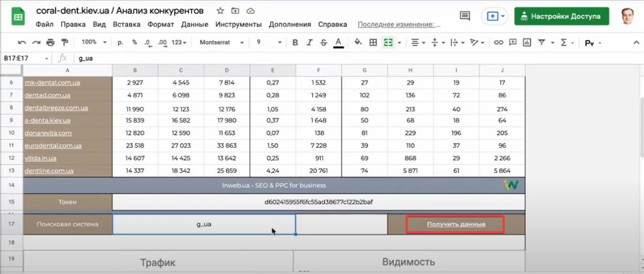The image size is (644, 274).
Task: Insert chart icon
Action: pos(527,42)
